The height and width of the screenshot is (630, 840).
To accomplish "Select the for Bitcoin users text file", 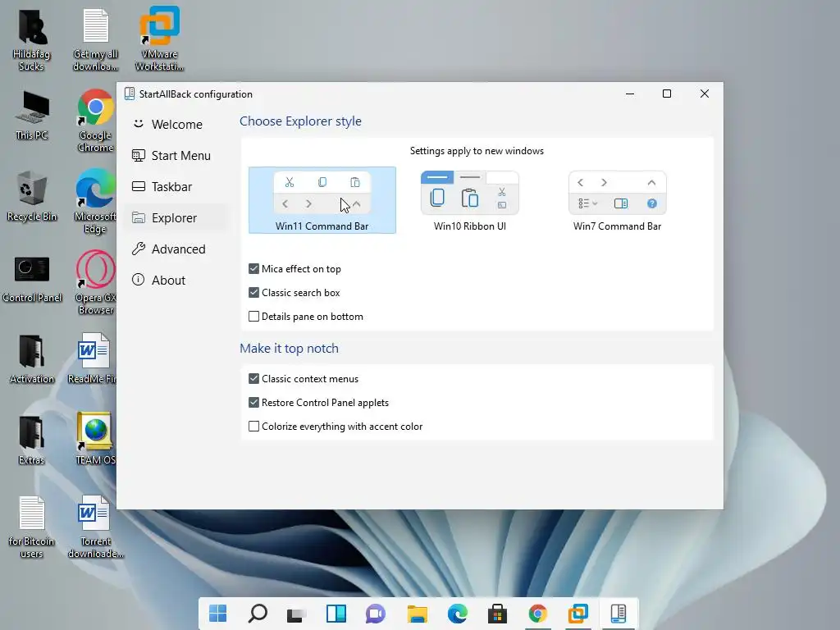I will (32, 527).
